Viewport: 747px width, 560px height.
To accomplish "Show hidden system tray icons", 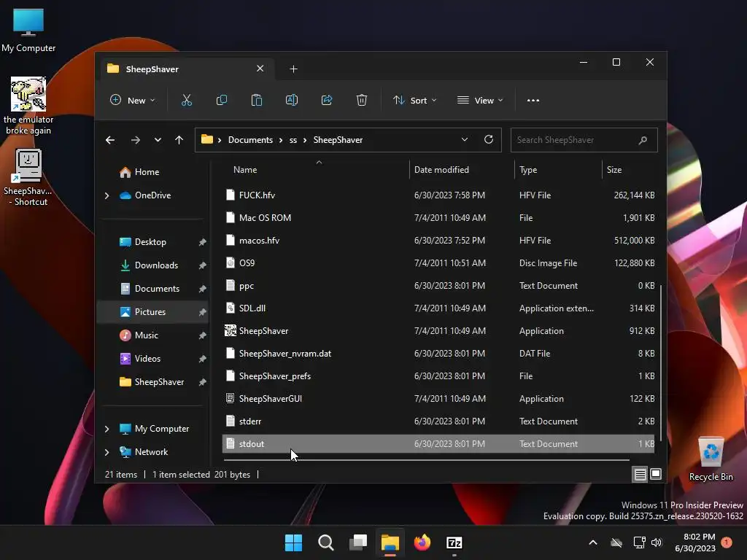I will 593,542.
